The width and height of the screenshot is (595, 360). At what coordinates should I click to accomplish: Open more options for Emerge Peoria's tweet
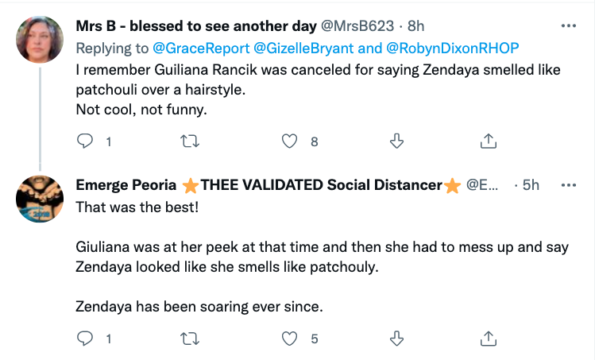tap(568, 185)
